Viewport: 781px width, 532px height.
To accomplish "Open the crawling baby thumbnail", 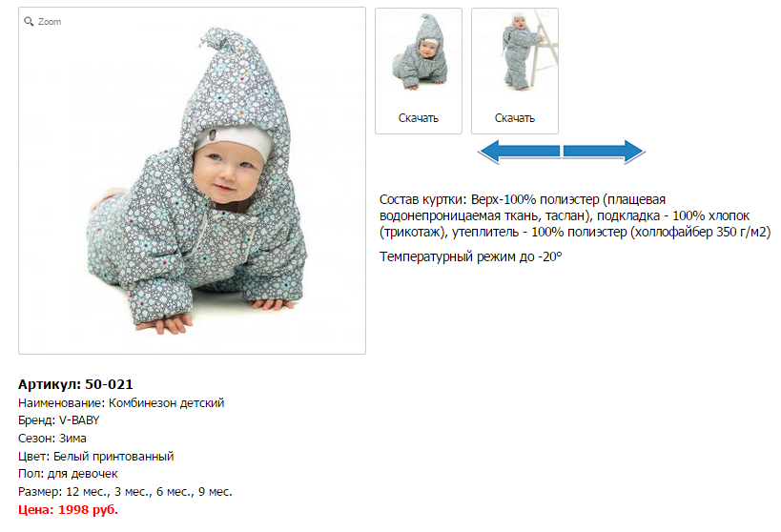I will (419, 52).
